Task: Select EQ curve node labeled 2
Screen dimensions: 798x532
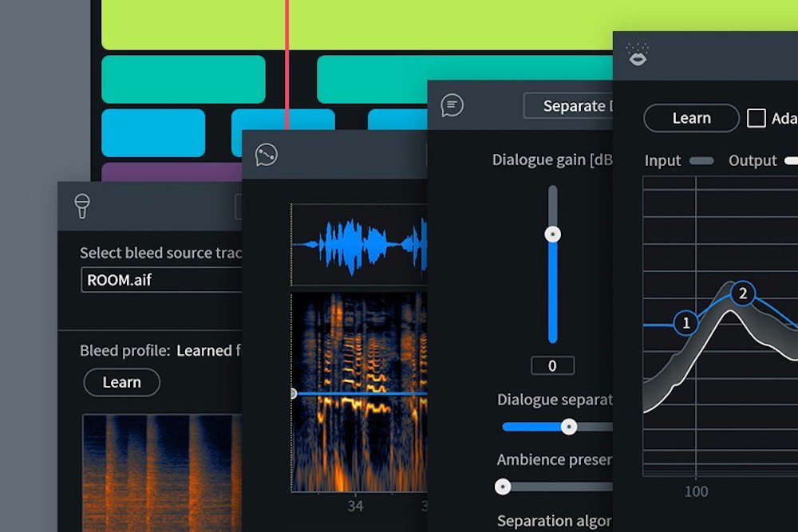Action: pyautogui.click(x=743, y=294)
